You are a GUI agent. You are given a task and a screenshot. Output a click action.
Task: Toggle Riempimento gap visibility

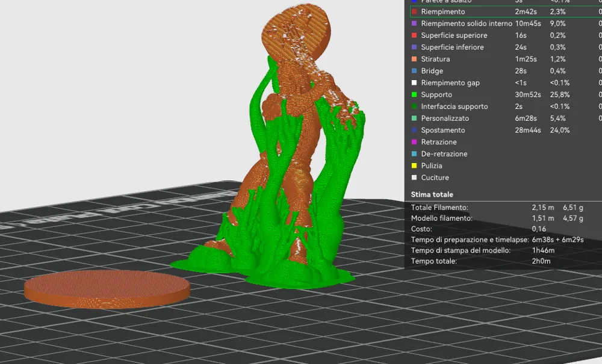450,83
